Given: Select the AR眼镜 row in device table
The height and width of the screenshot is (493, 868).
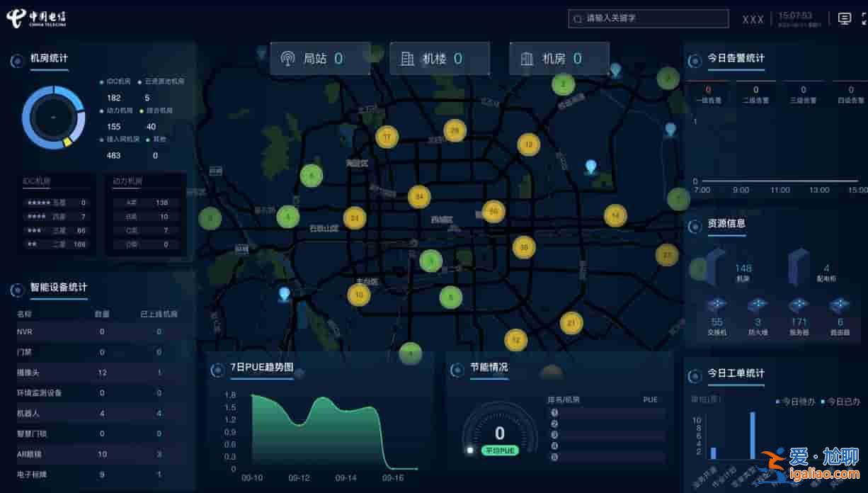Looking at the screenshot, I should point(103,454).
